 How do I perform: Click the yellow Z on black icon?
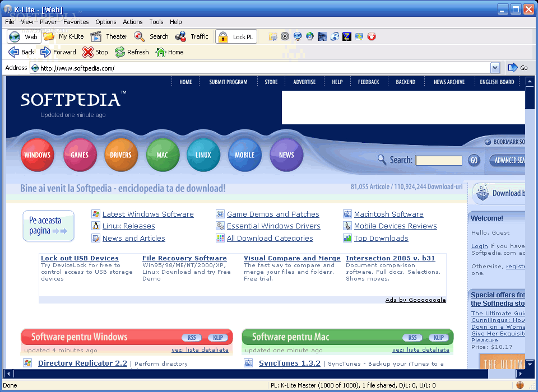347,36
